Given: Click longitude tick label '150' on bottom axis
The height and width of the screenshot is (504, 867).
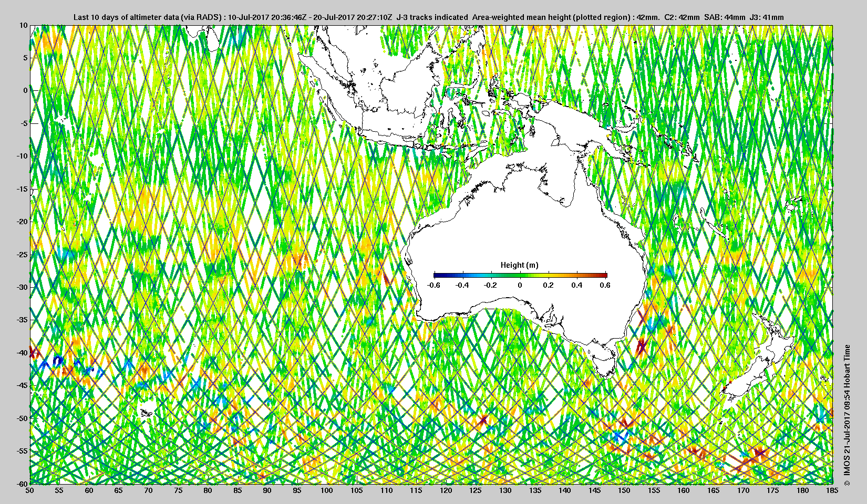Looking at the screenshot, I should pos(624,490).
